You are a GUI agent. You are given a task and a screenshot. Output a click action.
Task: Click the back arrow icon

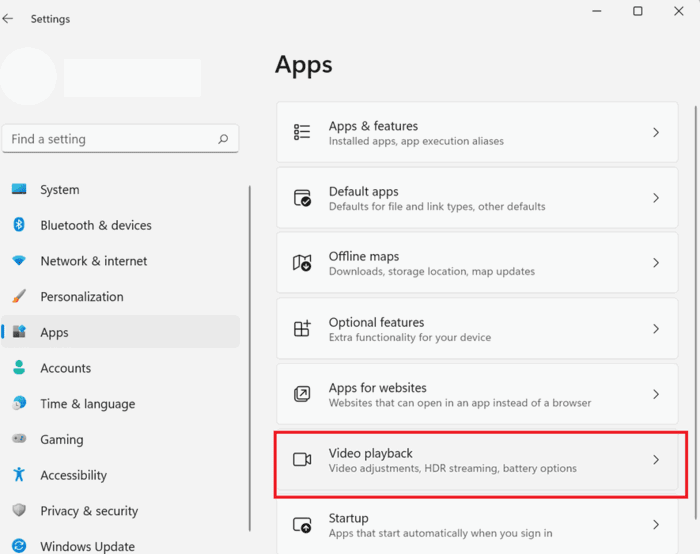8,19
